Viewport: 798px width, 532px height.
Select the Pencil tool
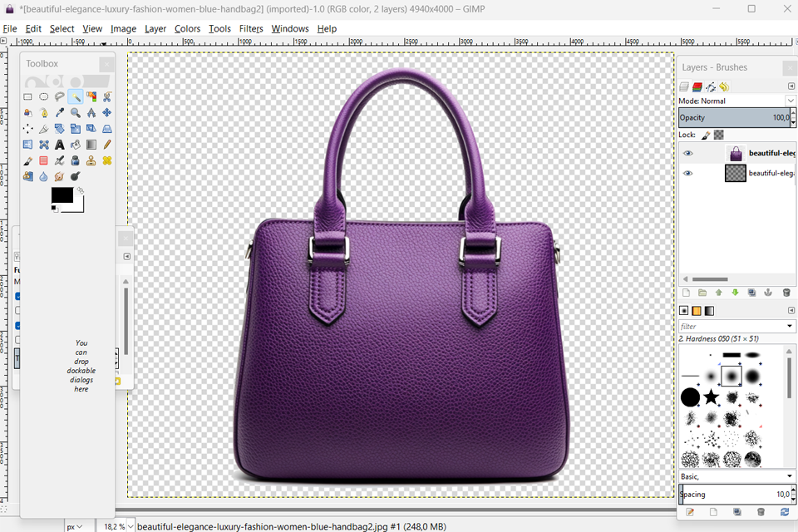click(107, 145)
